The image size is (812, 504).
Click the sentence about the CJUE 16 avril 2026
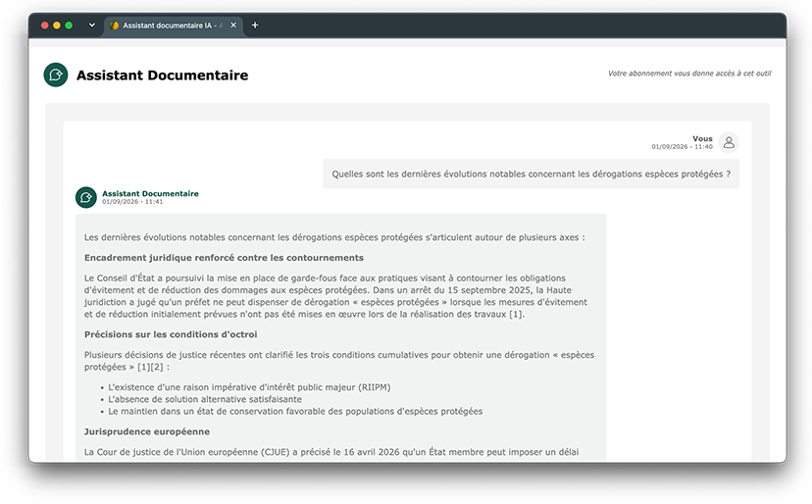331,452
